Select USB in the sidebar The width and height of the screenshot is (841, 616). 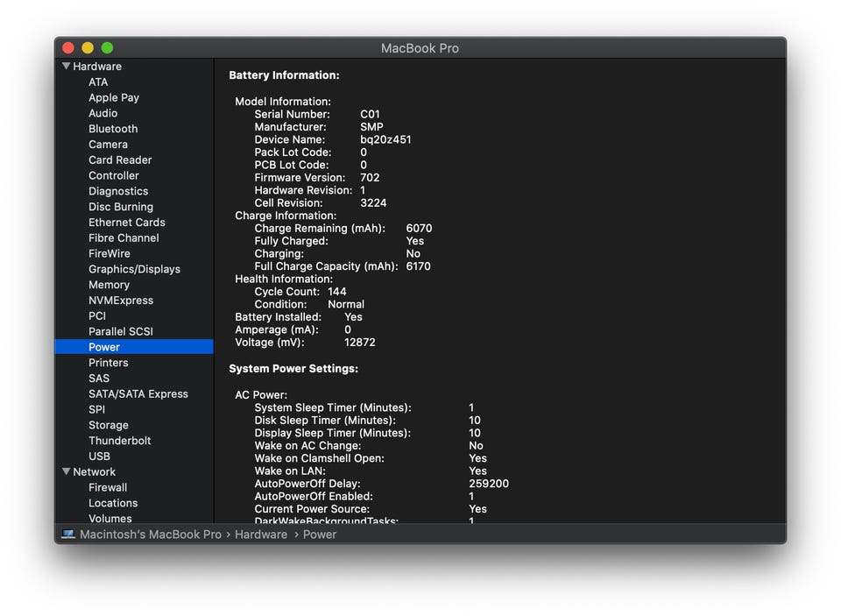pos(99,457)
